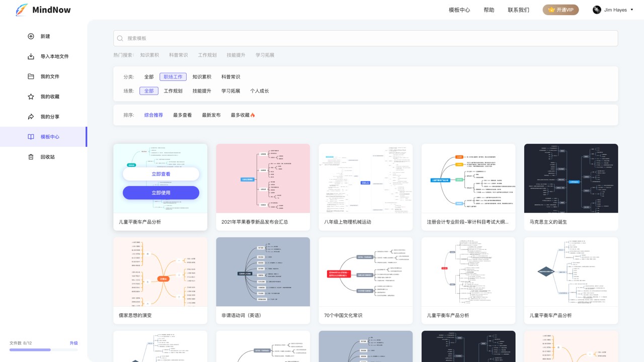The image size is (644, 362).
Task: Open the 2021年苹果春季新品发布会汇总 template thumbnail
Action: click(x=263, y=178)
